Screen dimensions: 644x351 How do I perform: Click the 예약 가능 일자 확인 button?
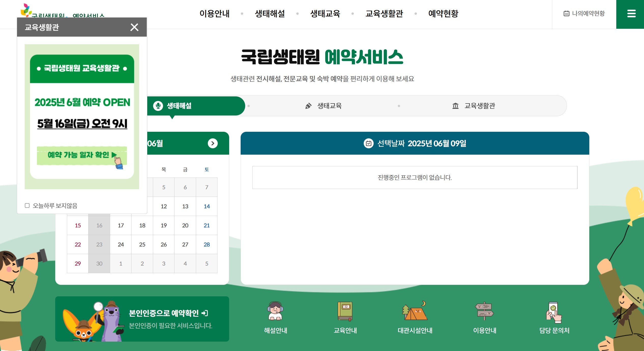tap(81, 155)
